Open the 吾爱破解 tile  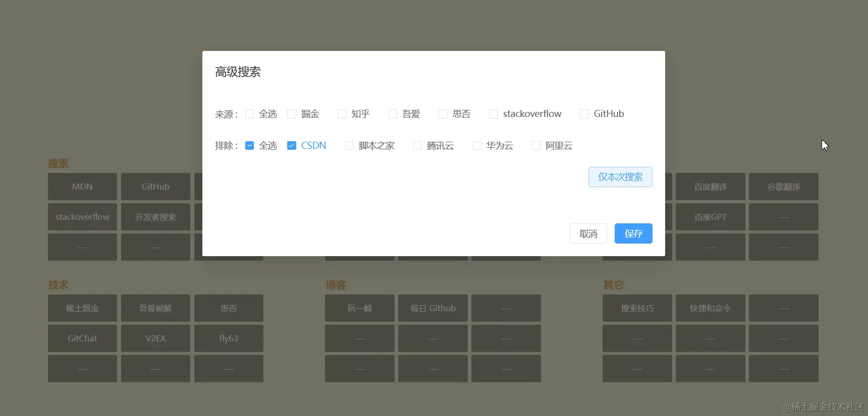pos(155,308)
